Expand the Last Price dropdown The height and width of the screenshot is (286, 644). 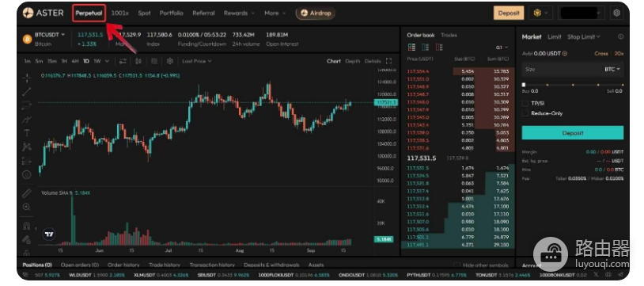(x=197, y=61)
